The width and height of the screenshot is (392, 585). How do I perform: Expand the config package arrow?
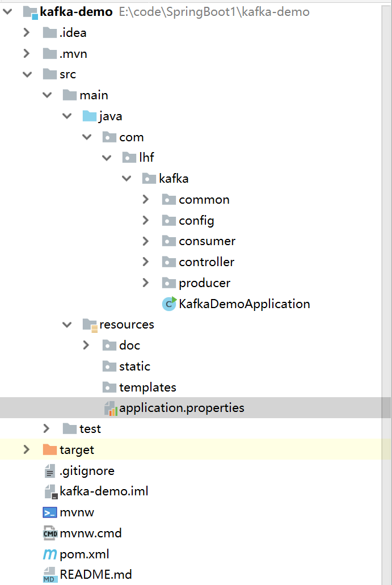[146, 221]
